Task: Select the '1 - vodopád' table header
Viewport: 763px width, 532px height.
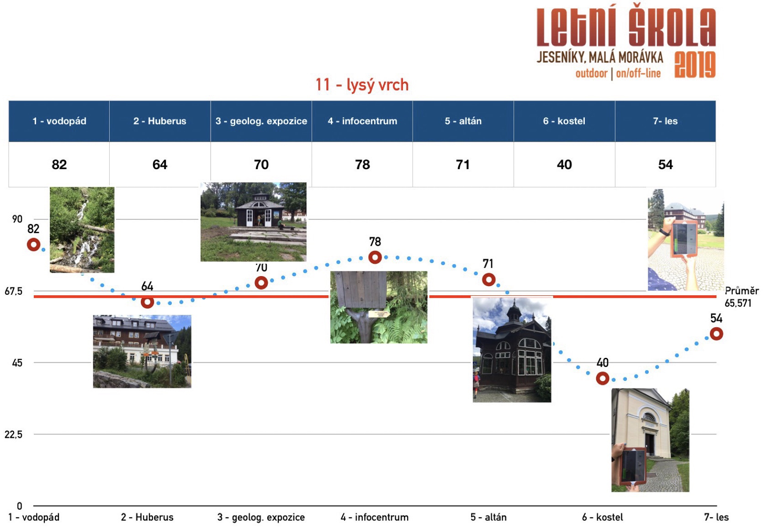Action: 59,121
